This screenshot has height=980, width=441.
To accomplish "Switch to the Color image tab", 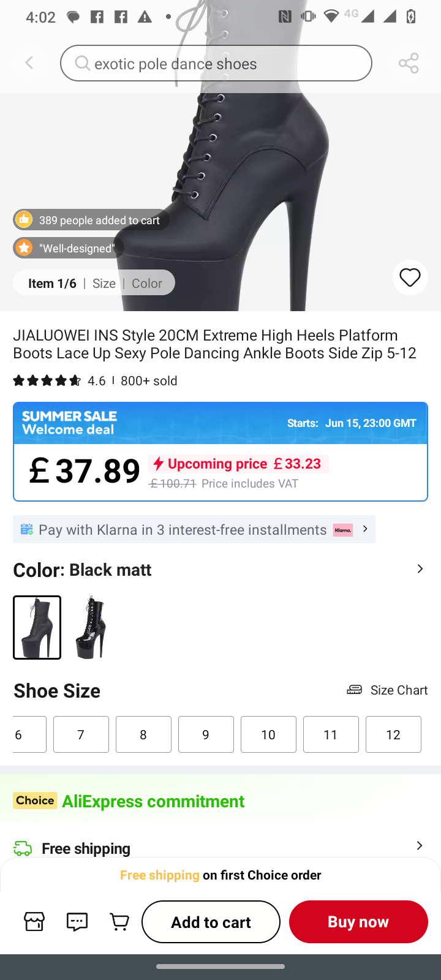I will pos(147,284).
